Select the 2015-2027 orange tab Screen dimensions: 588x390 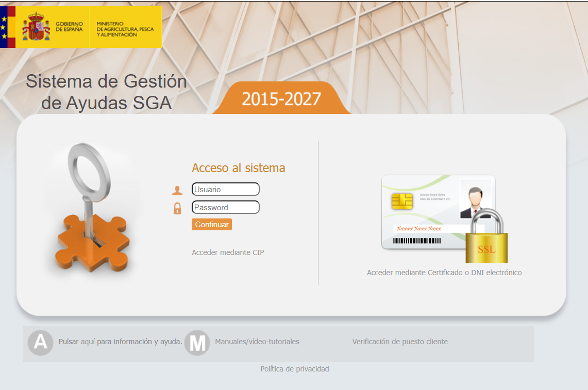point(281,99)
